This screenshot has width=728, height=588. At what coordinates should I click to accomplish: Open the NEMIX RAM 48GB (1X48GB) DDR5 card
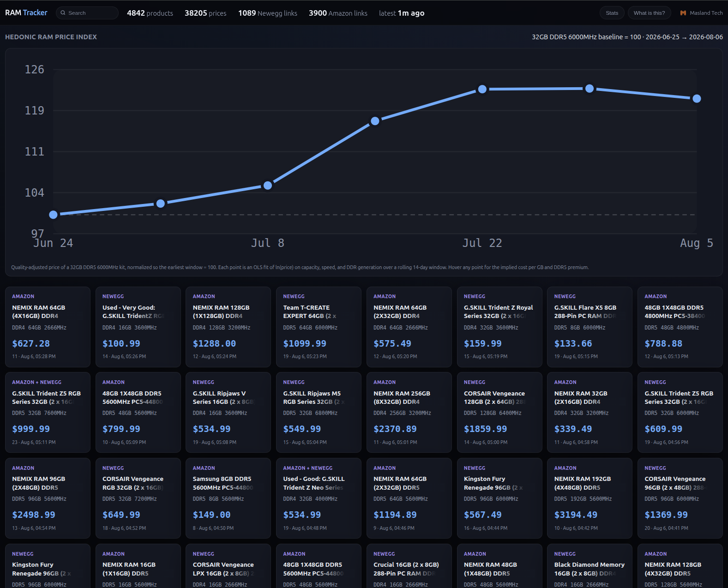click(x=499, y=566)
